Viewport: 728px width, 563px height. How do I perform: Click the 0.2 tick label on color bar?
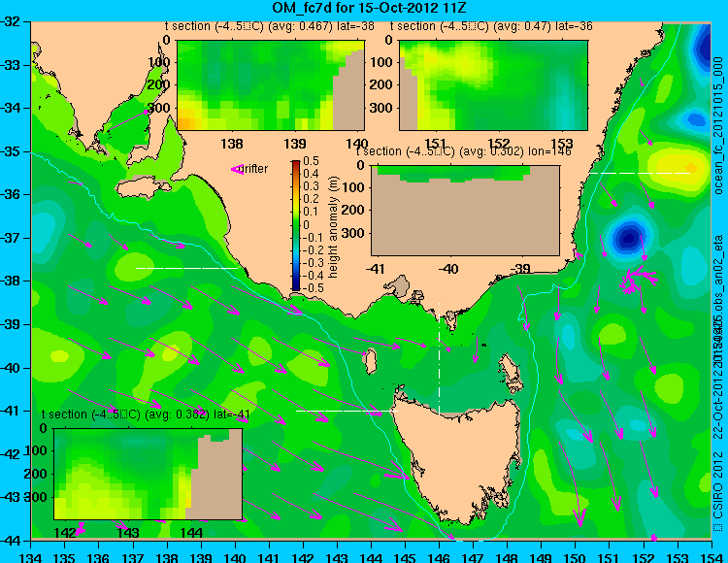pyautogui.click(x=311, y=199)
